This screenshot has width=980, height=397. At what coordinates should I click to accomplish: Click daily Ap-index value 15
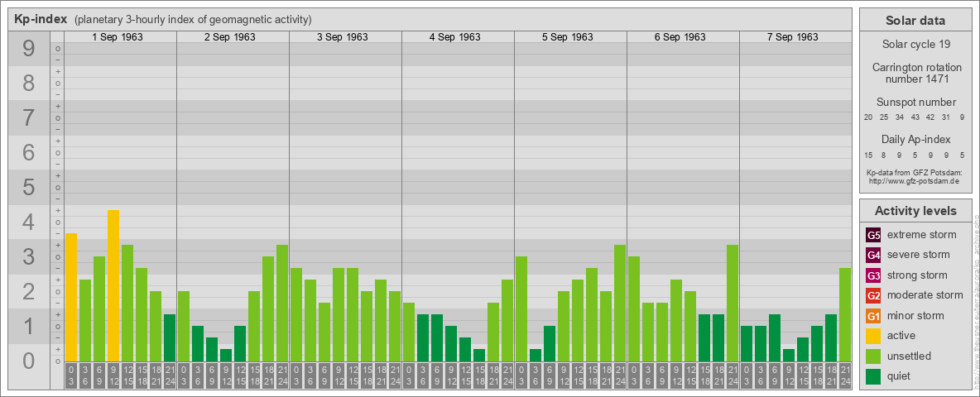tap(868, 155)
